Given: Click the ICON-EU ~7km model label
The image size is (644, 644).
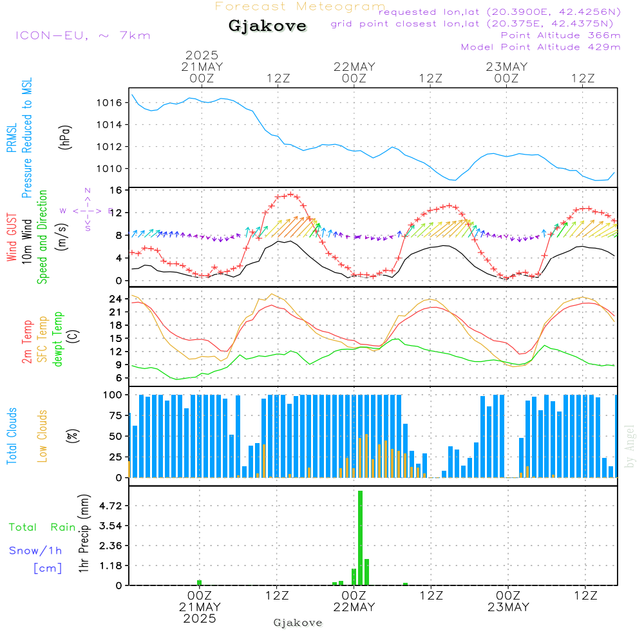Looking at the screenshot, I should coord(82,35).
